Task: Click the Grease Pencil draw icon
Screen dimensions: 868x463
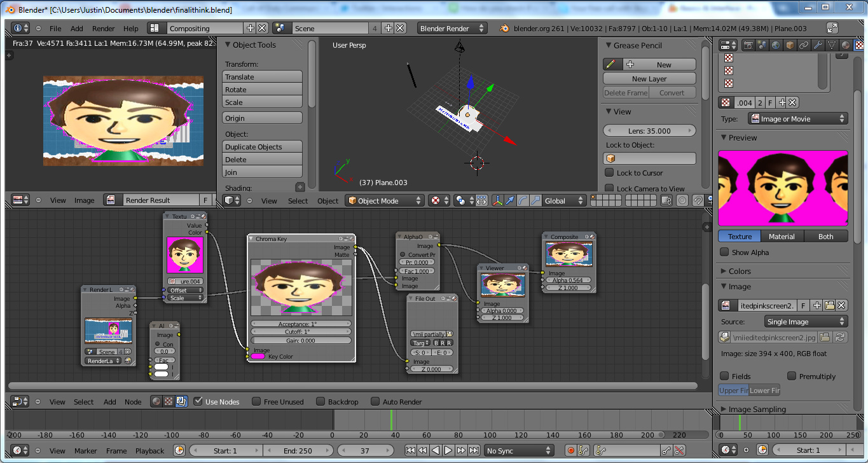Action: (610, 64)
